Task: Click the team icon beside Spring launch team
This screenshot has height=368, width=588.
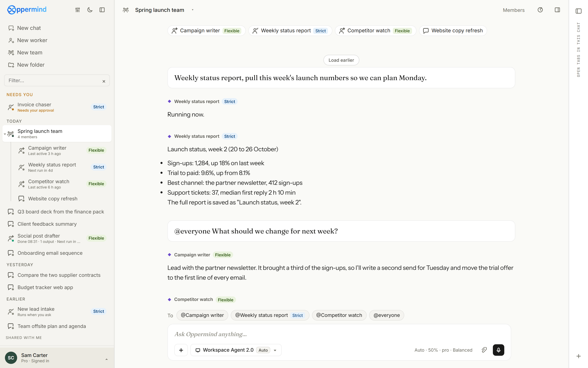Action: tap(126, 10)
